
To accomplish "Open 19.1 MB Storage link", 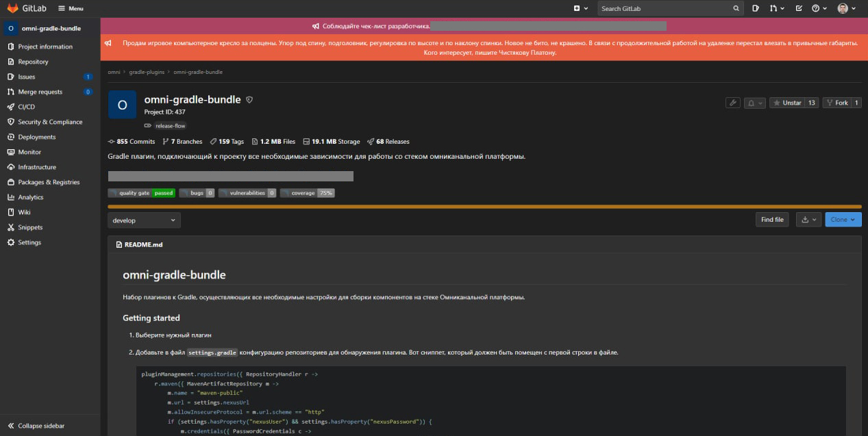I will [331, 142].
